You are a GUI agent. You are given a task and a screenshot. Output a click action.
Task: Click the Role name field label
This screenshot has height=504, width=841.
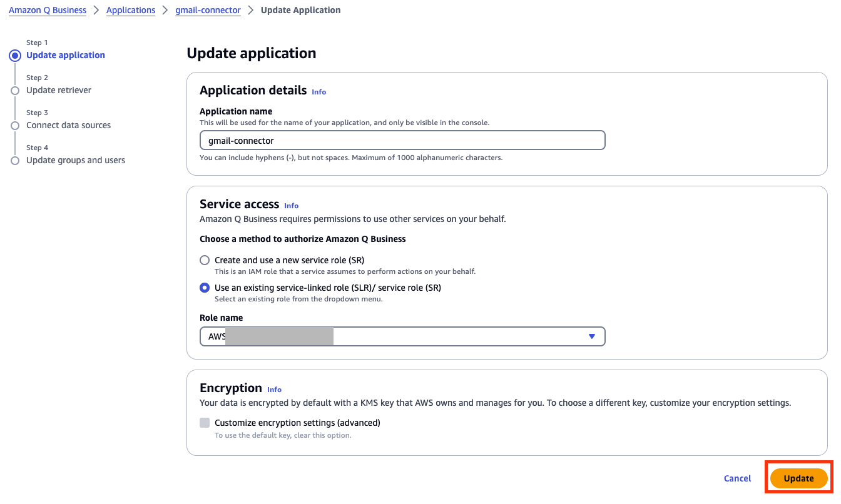click(222, 318)
